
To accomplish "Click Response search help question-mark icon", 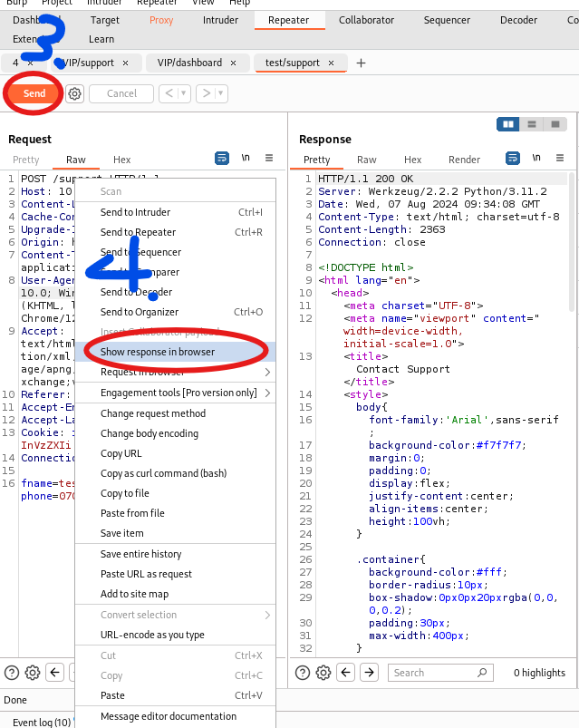I will pyautogui.click(x=303, y=673).
